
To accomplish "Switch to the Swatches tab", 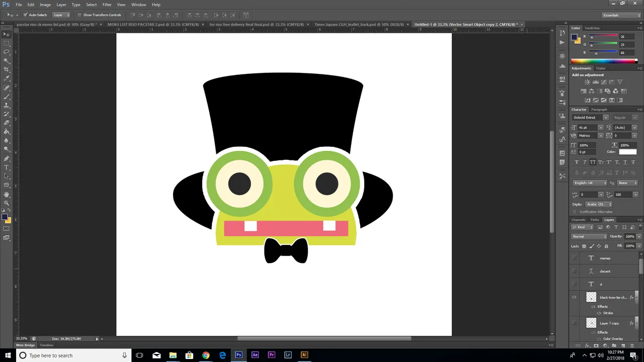I will pos(592,28).
